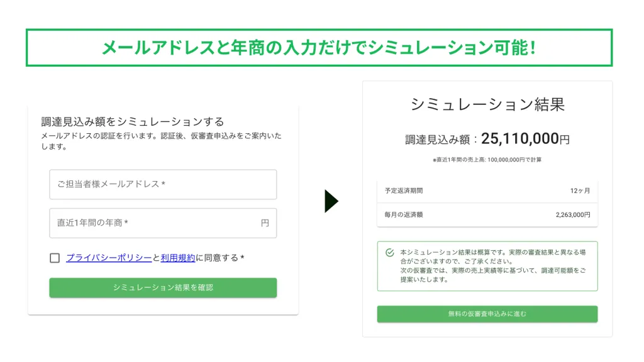Click 無料の仮審査申込みに進む button
Screen dimensions: 644x362
click(x=487, y=314)
